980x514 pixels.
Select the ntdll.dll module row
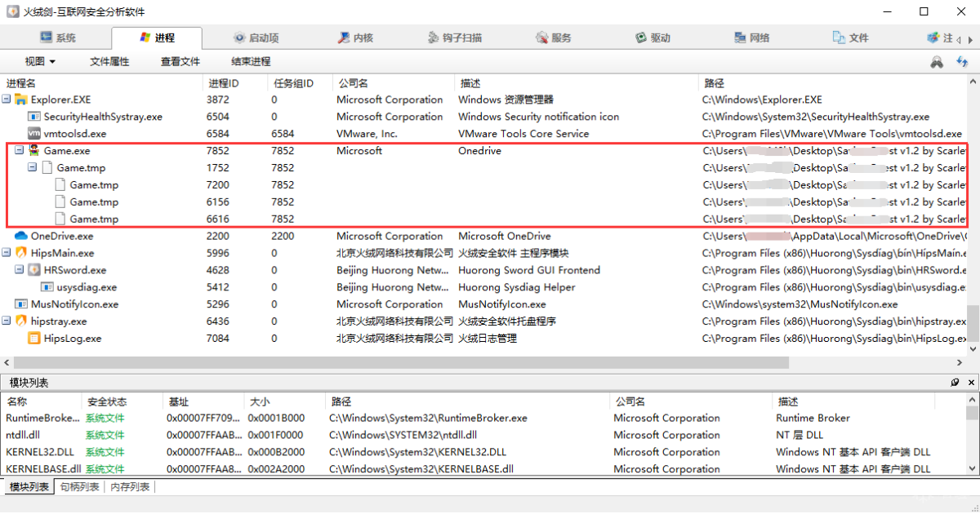(x=483, y=435)
